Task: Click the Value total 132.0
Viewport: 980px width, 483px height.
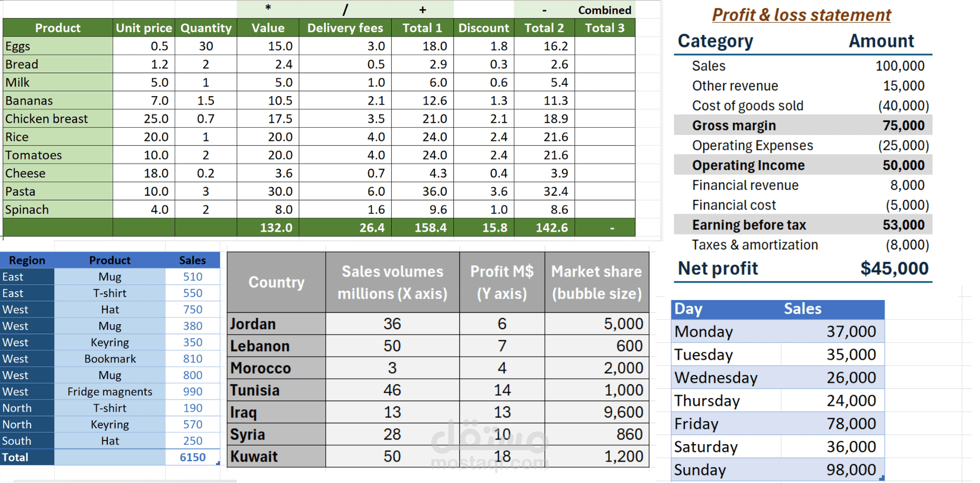Action: [x=268, y=227]
